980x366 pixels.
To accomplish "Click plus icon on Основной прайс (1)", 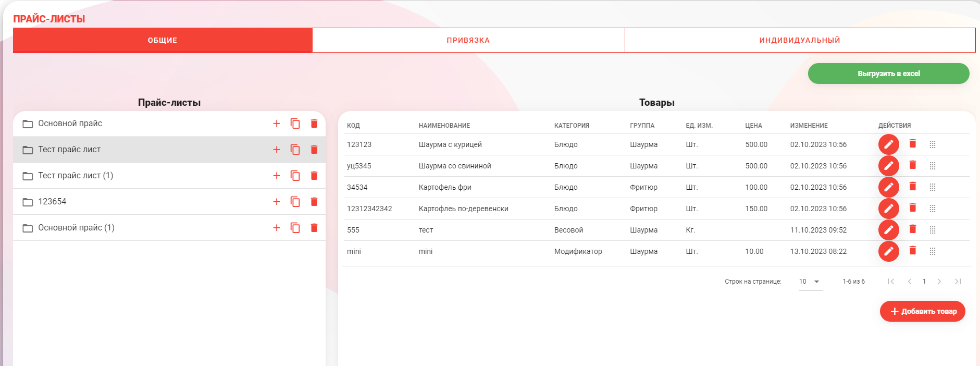I will click(x=277, y=228).
